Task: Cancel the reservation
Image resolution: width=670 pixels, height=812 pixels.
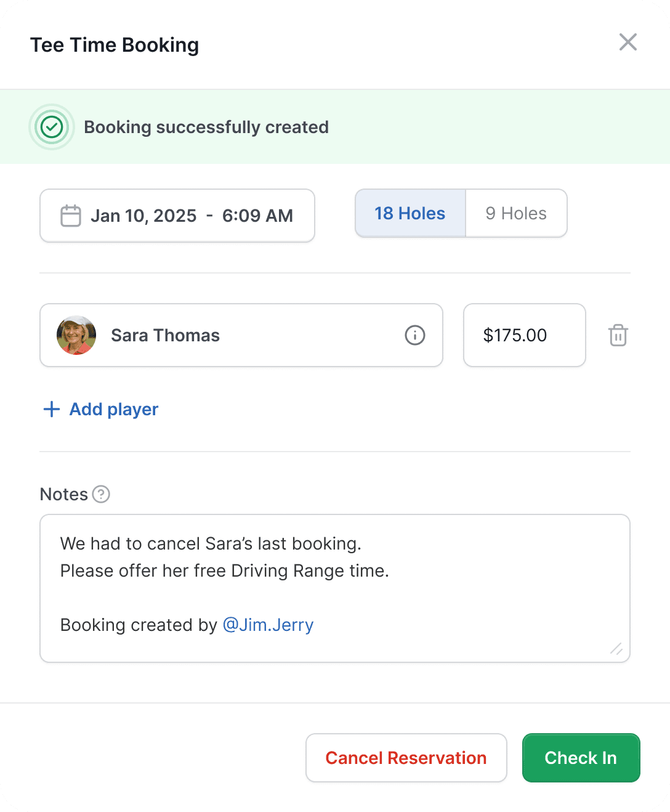Action: pos(406,758)
